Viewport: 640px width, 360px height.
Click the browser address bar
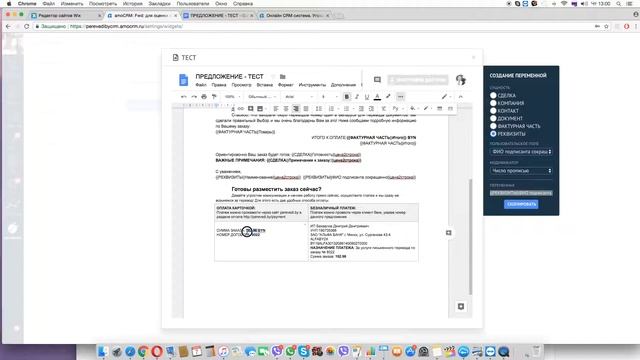[310, 26]
